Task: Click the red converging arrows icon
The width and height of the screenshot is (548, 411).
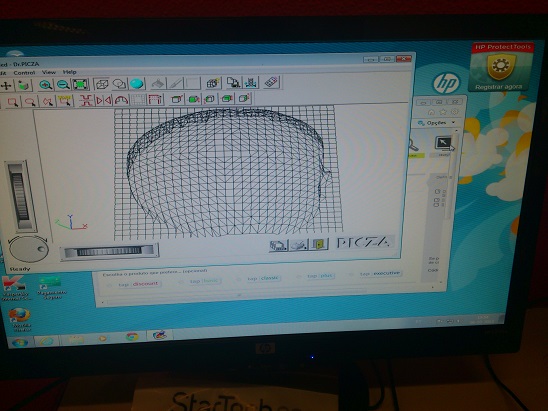Action: point(86,101)
